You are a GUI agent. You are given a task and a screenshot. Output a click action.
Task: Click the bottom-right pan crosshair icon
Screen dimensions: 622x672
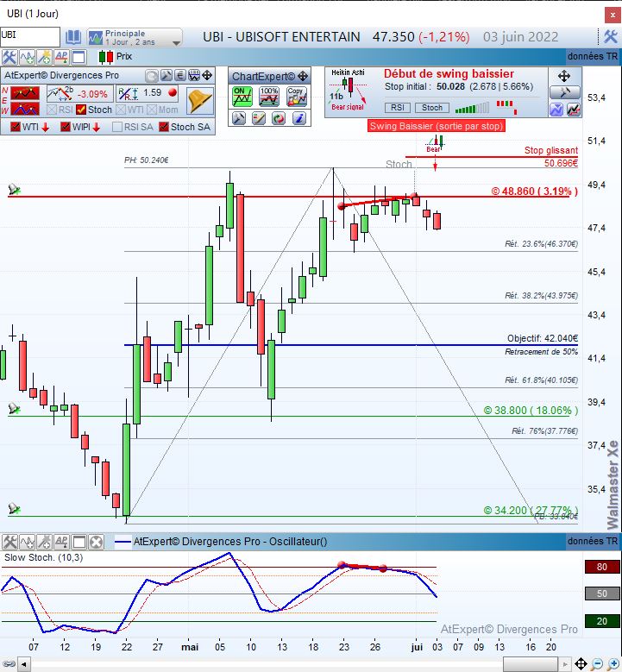click(x=581, y=664)
